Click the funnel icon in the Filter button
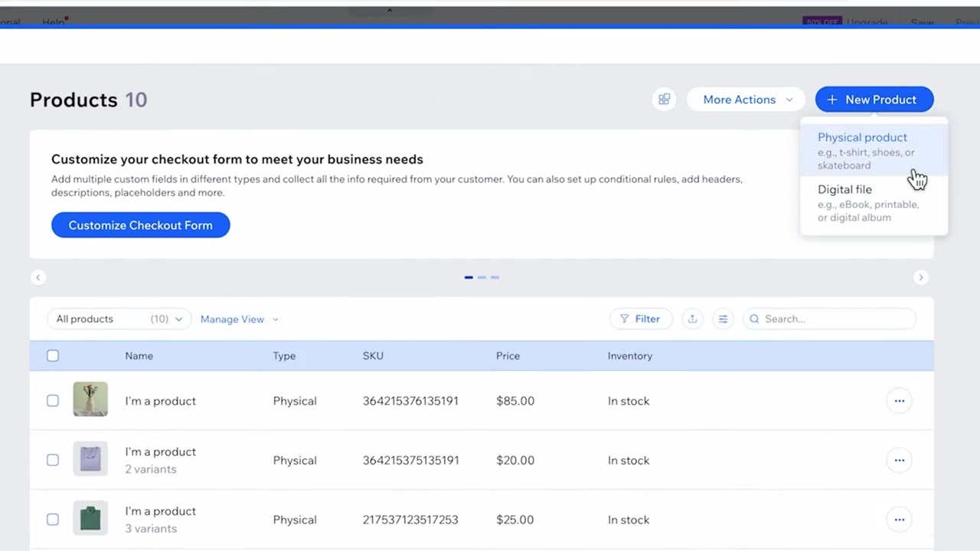Viewport: 980px width, 551px height. [625, 319]
